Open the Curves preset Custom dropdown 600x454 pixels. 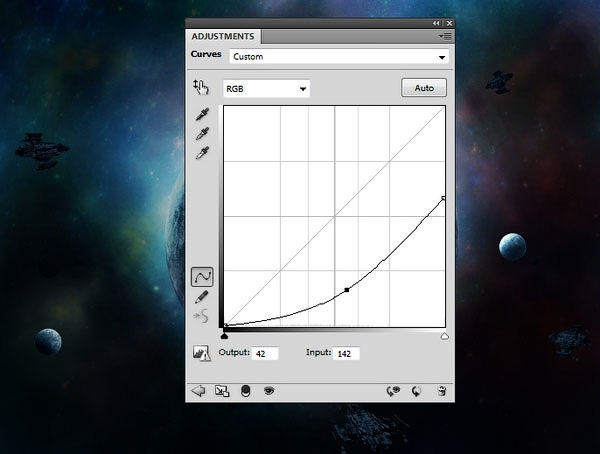click(x=339, y=57)
